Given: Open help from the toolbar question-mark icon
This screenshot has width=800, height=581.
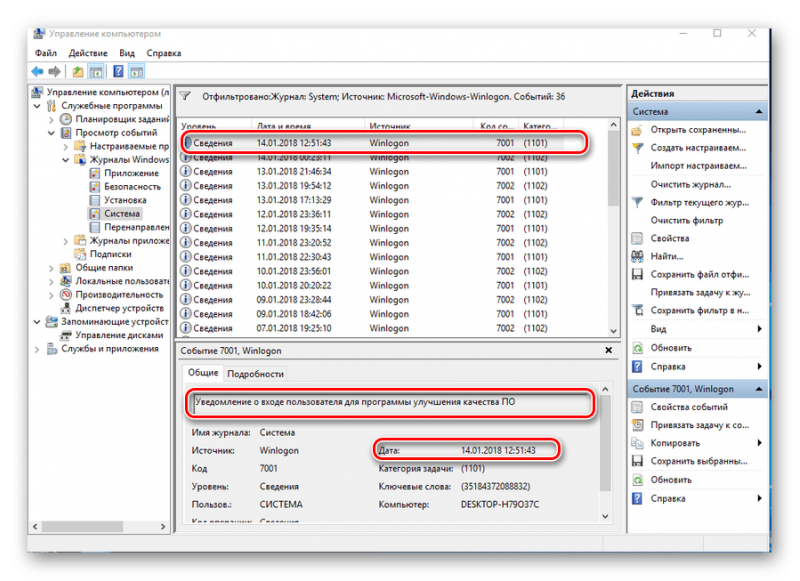Looking at the screenshot, I should [x=118, y=71].
